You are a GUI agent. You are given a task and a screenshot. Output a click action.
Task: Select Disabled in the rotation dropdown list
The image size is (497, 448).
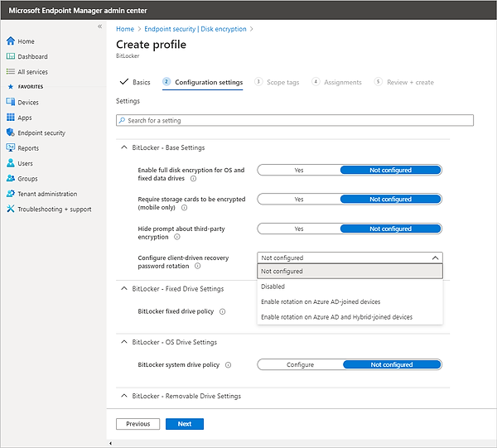click(x=273, y=287)
